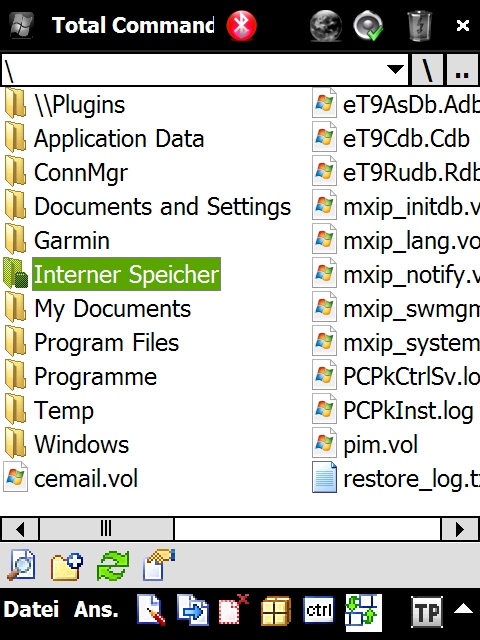
Task: Open the globe network icon
Action: [325, 26]
